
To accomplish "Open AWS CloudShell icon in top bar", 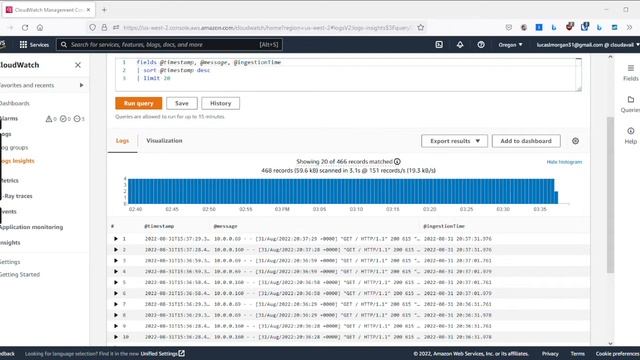I will (439, 44).
